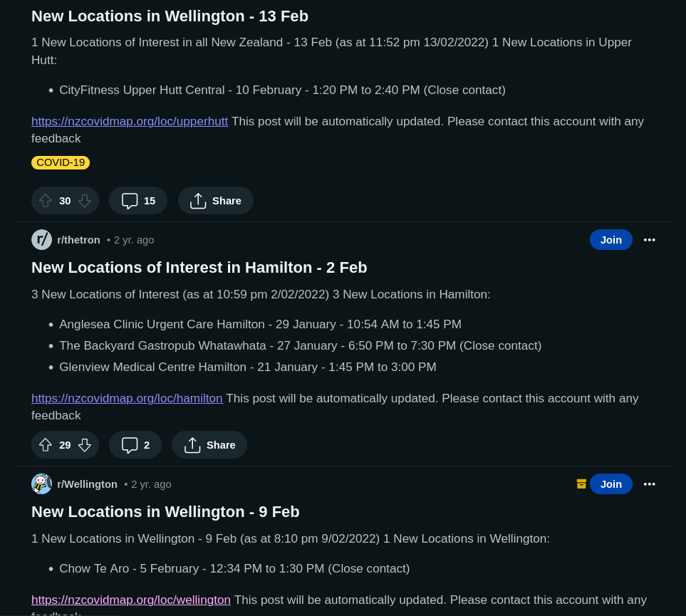Click the archived post icon

(x=581, y=484)
